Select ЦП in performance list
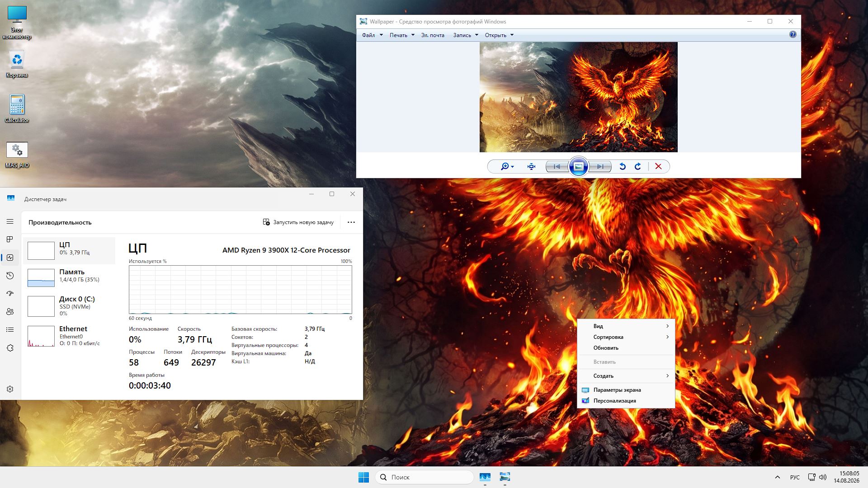 (69, 250)
